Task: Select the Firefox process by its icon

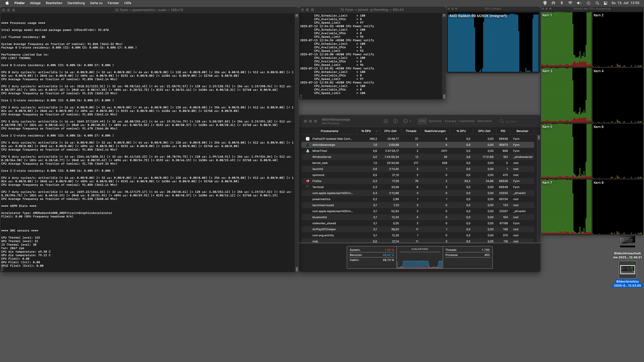Action: (x=308, y=181)
